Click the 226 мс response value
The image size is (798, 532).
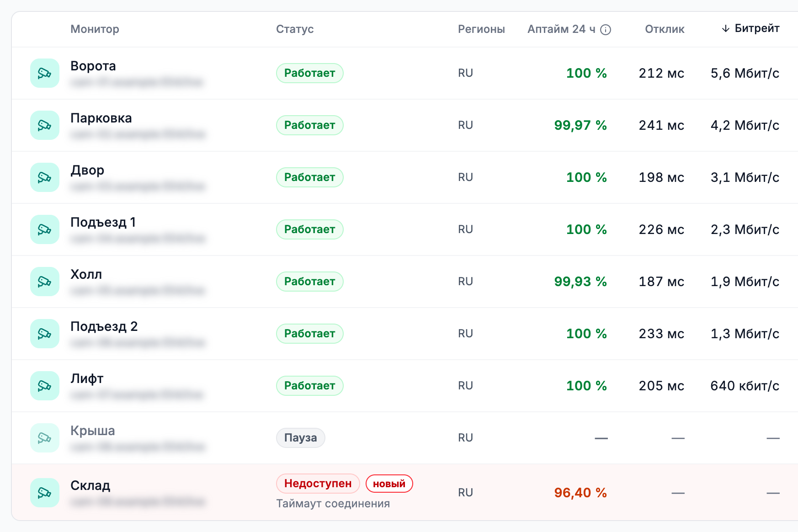(661, 229)
